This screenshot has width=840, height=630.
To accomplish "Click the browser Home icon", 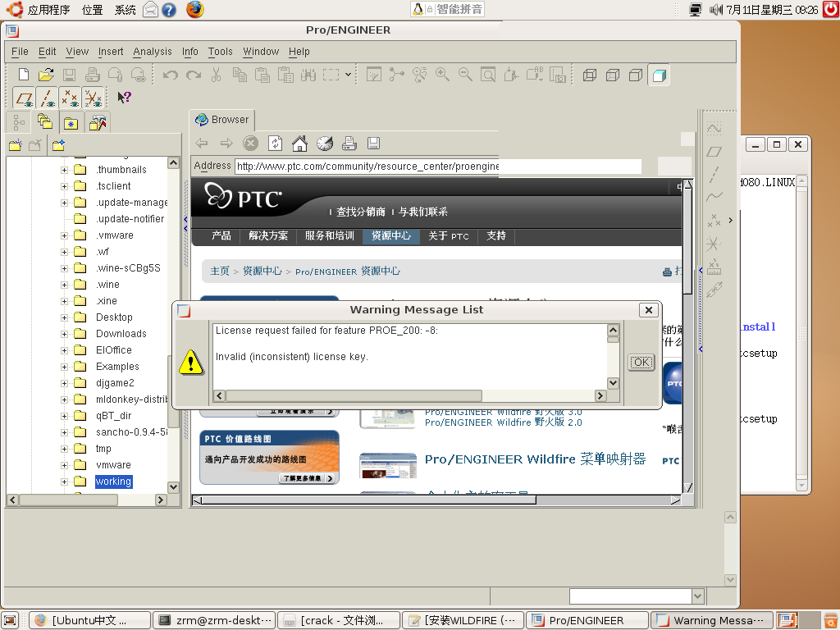I will pyautogui.click(x=300, y=144).
